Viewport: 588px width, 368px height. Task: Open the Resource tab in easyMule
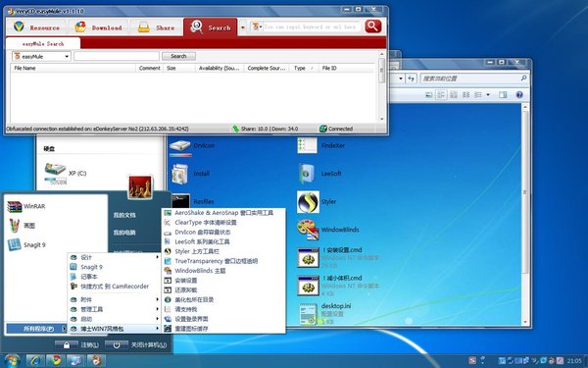(x=36, y=27)
